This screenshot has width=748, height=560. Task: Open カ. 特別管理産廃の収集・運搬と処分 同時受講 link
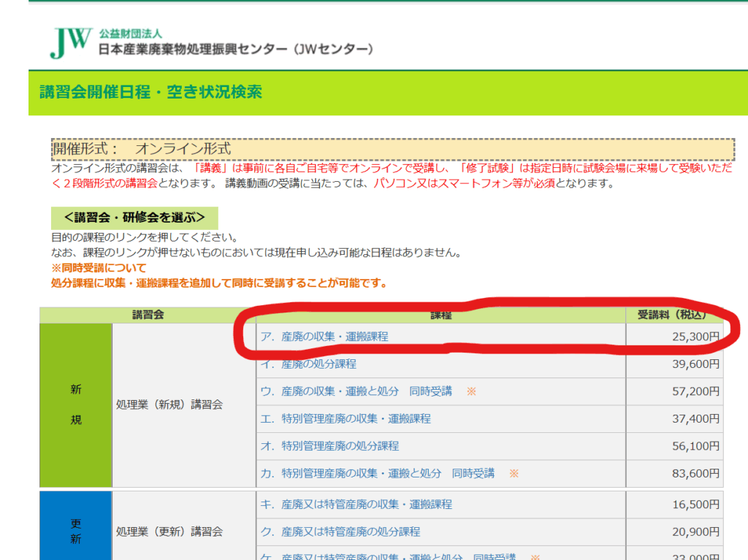377,473
